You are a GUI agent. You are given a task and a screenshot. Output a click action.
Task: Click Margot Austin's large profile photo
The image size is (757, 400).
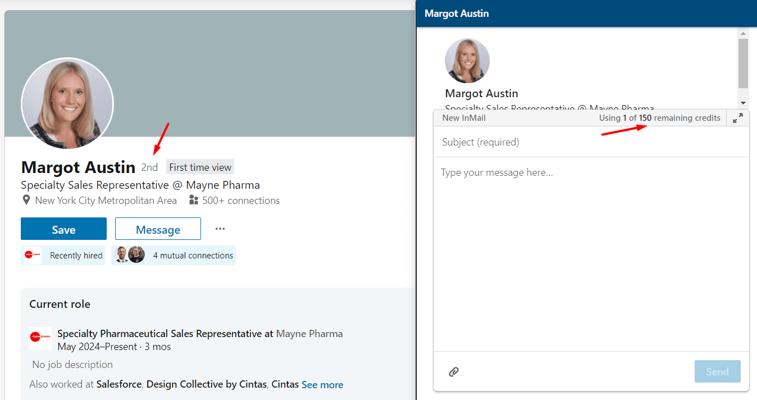click(x=67, y=103)
